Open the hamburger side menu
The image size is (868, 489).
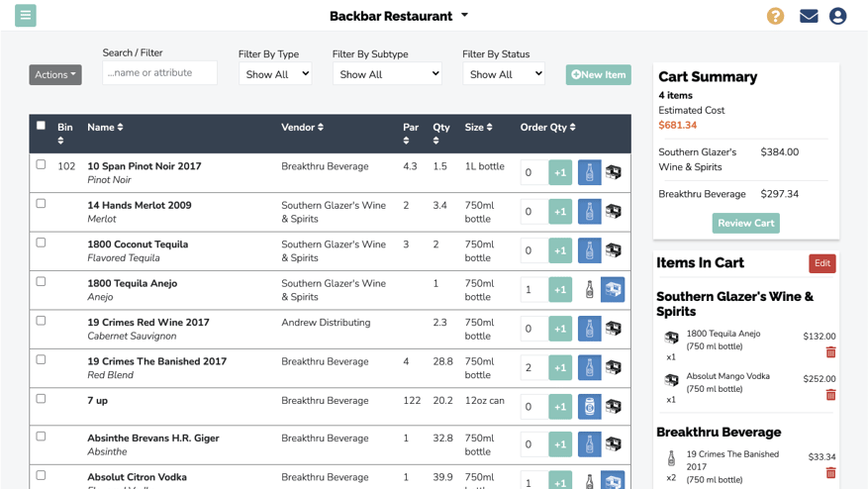coord(26,16)
